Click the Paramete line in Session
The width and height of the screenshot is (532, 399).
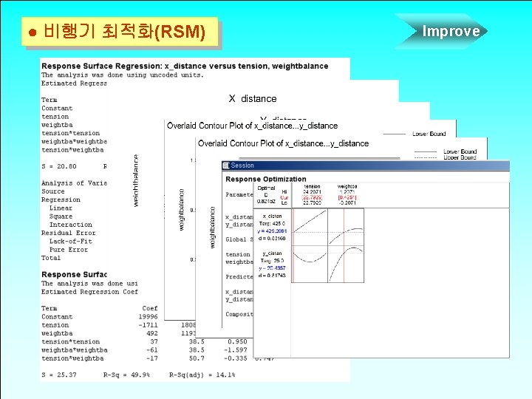click(239, 195)
